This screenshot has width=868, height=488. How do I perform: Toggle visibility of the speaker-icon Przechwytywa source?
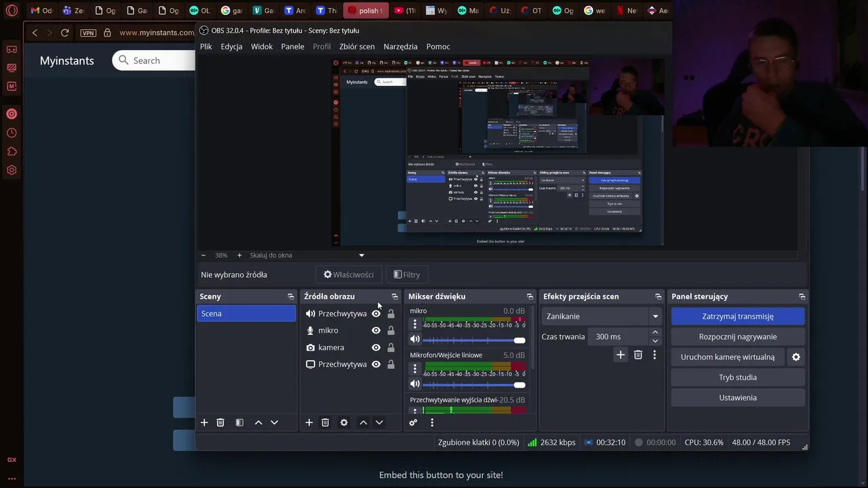pyautogui.click(x=376, y=314)
